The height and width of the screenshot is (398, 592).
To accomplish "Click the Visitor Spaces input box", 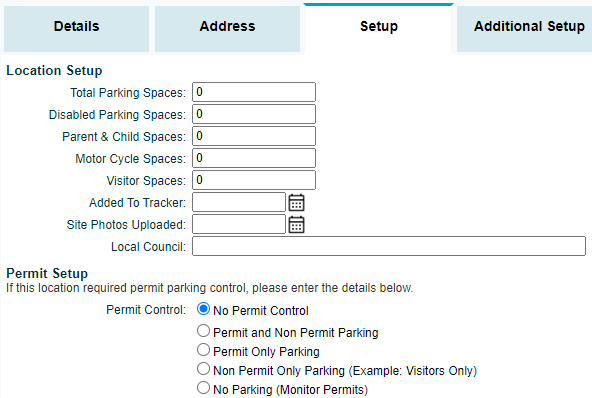I will 254,180.
